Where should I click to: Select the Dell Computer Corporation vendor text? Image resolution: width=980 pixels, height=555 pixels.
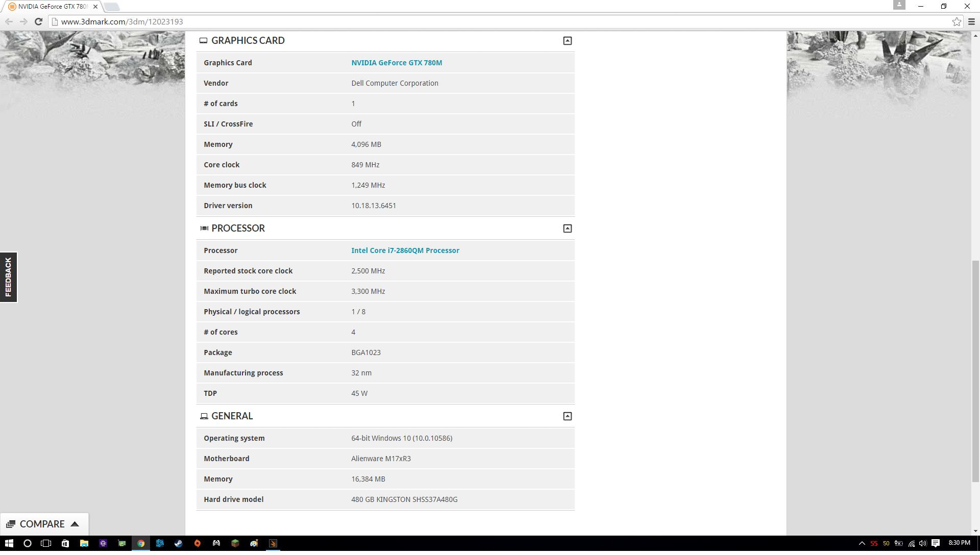(395, 83)
